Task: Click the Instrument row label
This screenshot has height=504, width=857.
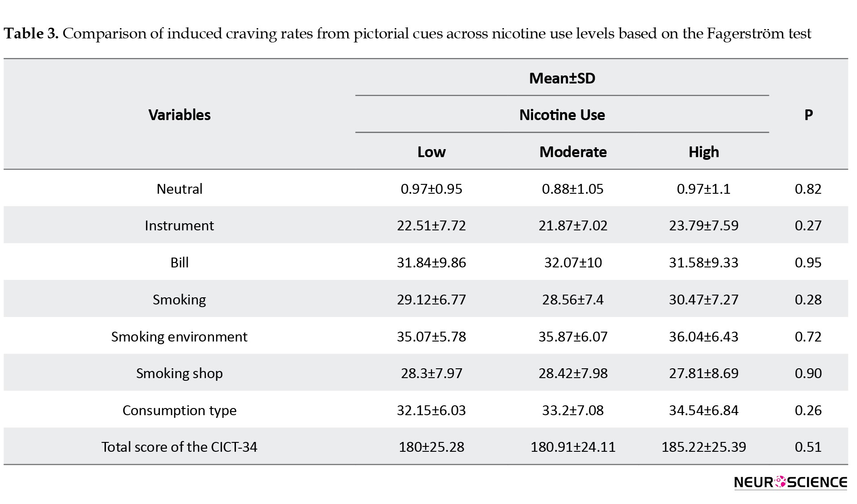Action: [180, 225]
